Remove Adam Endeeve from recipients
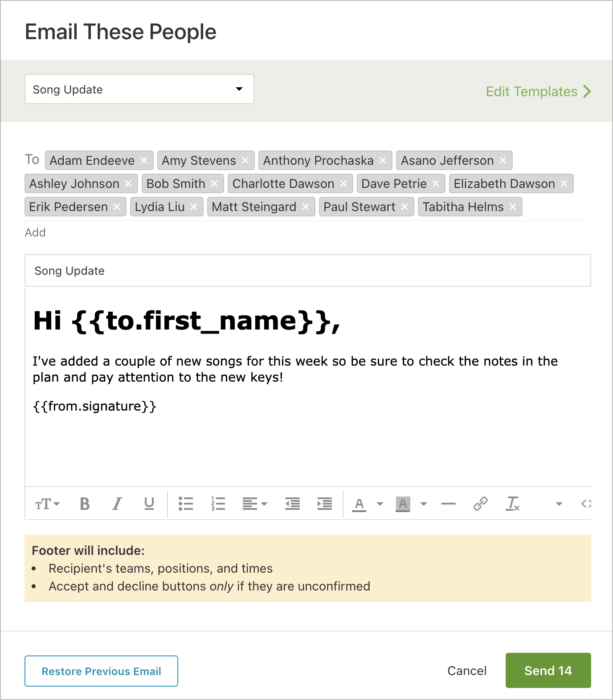The height and width of the screenshot is (700, 613). coord(144,160)
